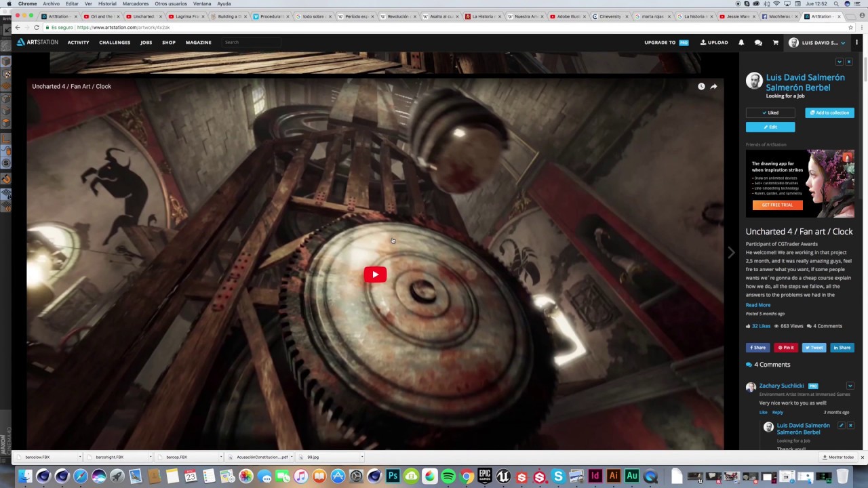Open options arrow for 99.jpg download

click(361, 457)
